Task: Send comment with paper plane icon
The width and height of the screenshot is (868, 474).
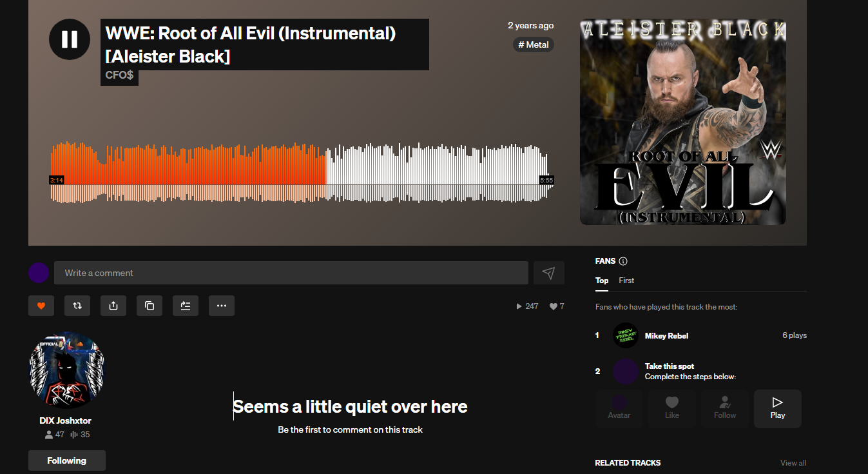Action: [549, 273]
